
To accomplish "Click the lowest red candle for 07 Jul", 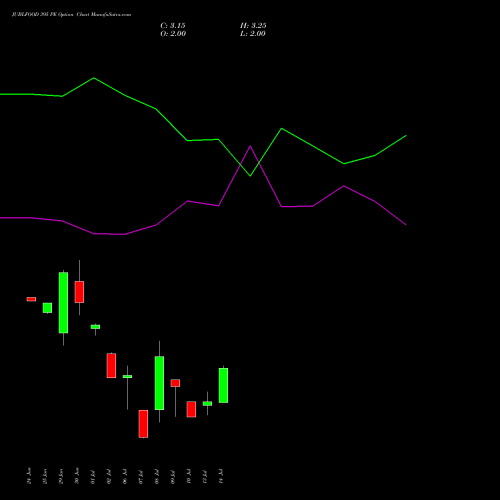I will tap(143, 424).
